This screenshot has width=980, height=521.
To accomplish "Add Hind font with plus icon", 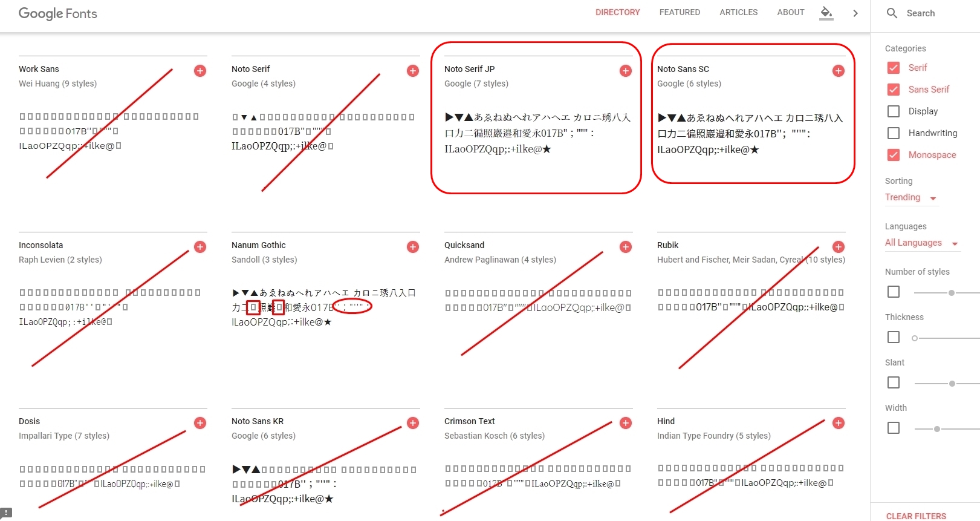I will click(x=839, y=423).
